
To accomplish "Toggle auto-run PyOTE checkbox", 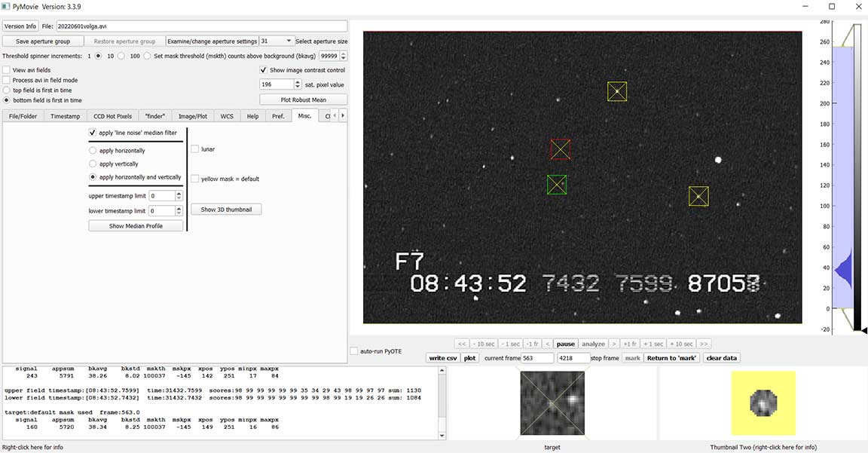I will (353, 351).
